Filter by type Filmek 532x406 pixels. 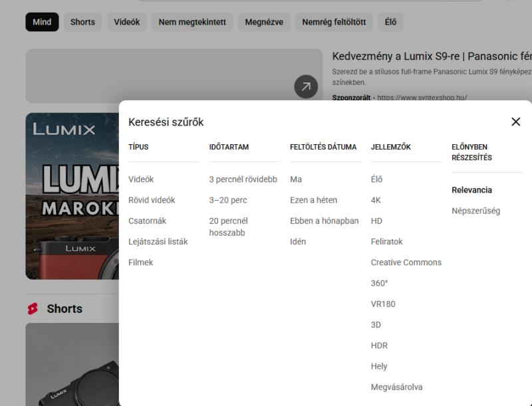(141, 262)
